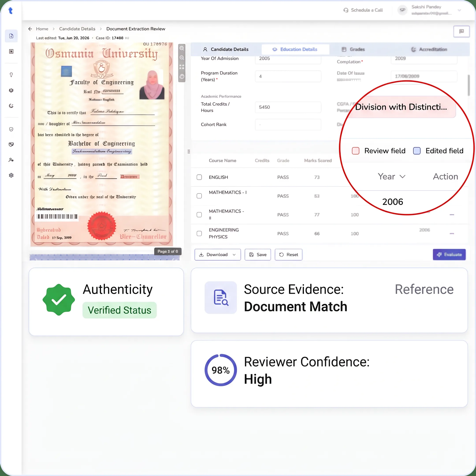Click the Cohort Rank input field
This screenshot has height=476, width=476.
pos(288,125)
